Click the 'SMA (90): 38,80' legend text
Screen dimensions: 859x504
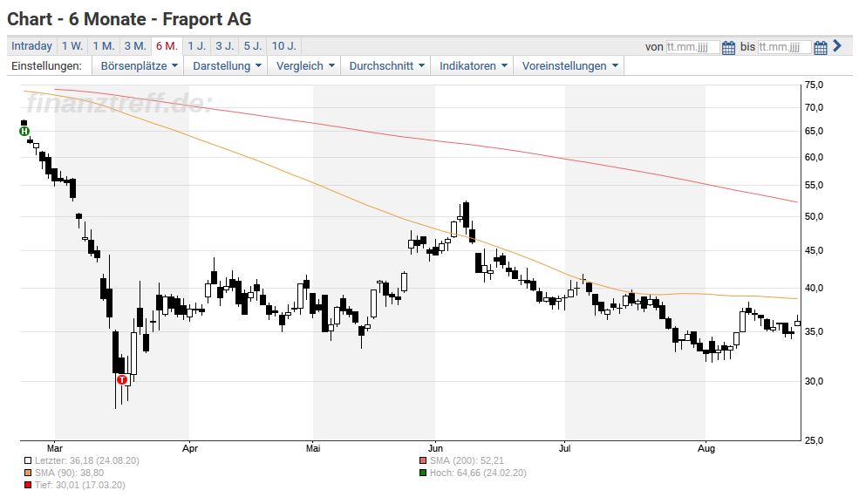(69, 473)
